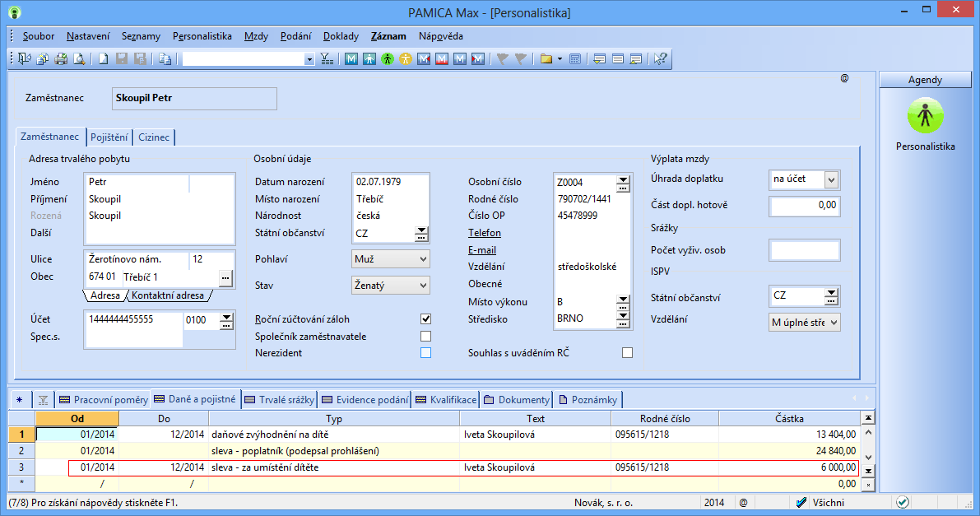Click the Agendy panel header button
Image resolution: width=980 pixels, height=516 pixels.
[925, 80]
